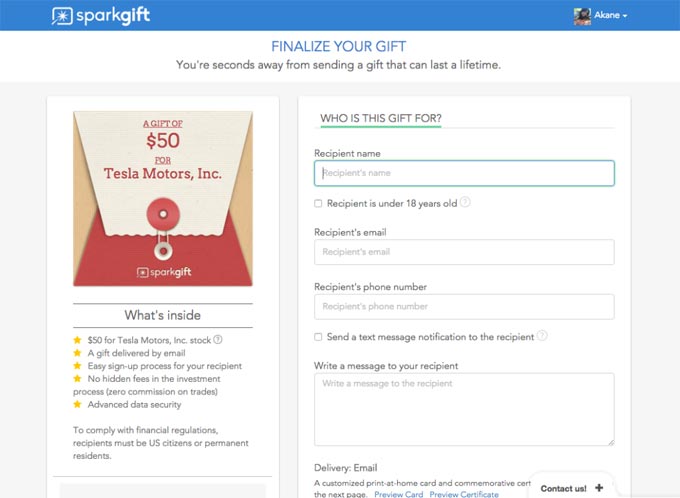Click help icon next to text notification
Viewport: 680px width, 498px height.
pyautogui.click(x=542, y=336)
